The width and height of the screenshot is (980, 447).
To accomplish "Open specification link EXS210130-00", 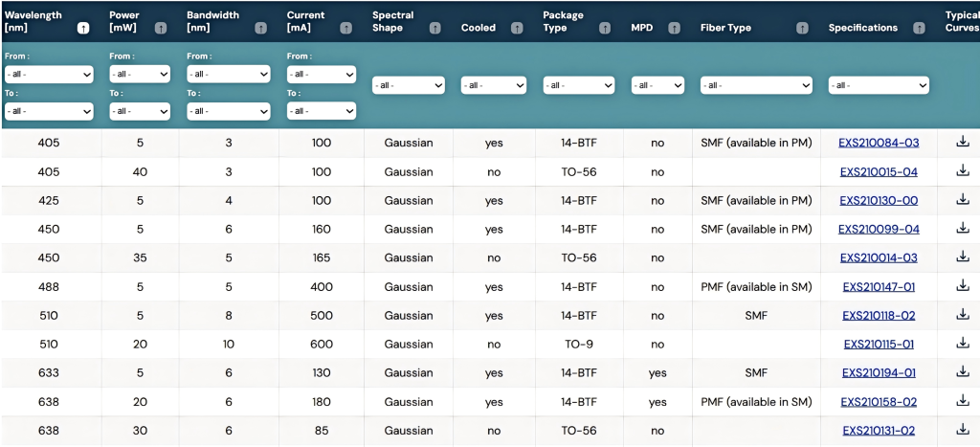I will click(x=879, y=201).
